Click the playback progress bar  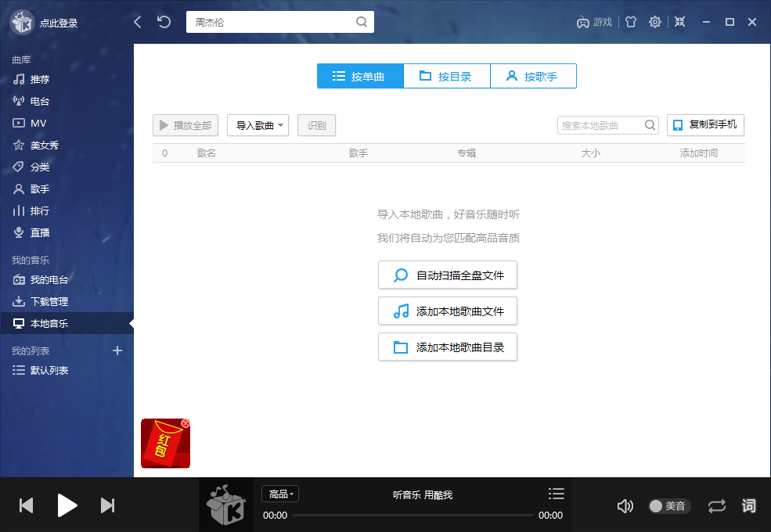(x=413, y=516)
